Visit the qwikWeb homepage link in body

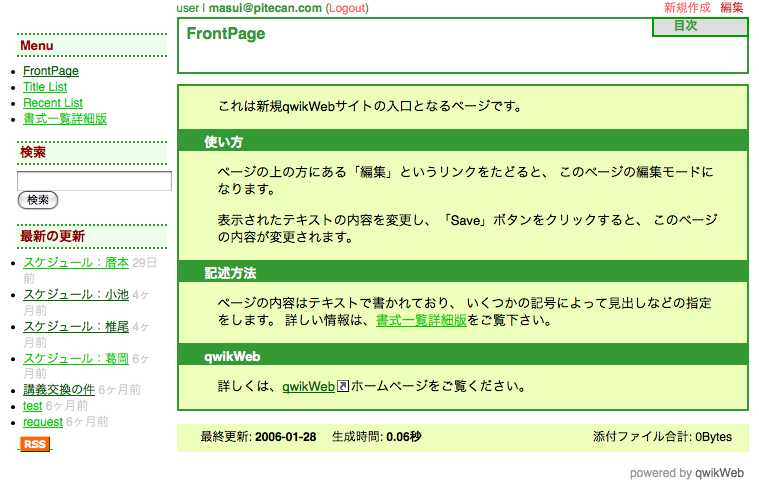click(309, 387)
